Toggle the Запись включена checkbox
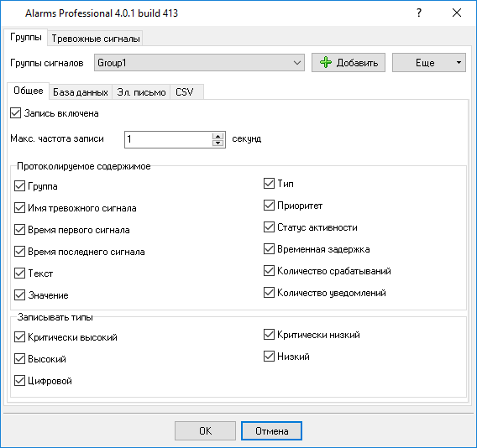Viewport: 477px width, 448px height. click(x=15, y=113)
